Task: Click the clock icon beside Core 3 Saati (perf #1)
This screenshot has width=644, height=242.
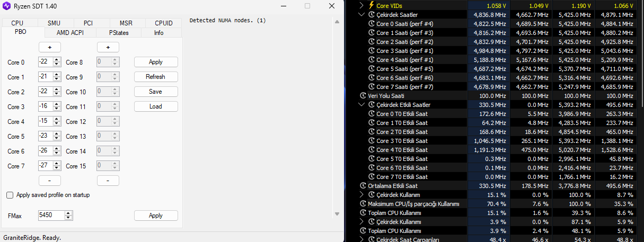Action: [x=371, y=51]
